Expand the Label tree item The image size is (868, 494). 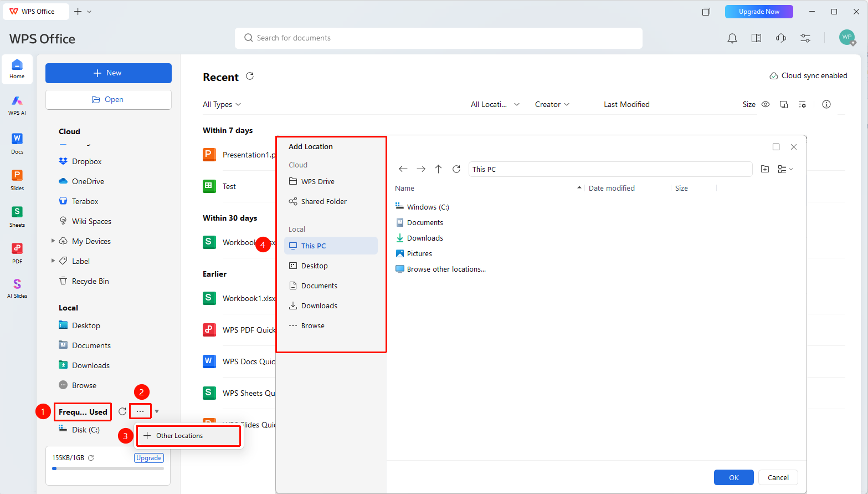point(53,261)
